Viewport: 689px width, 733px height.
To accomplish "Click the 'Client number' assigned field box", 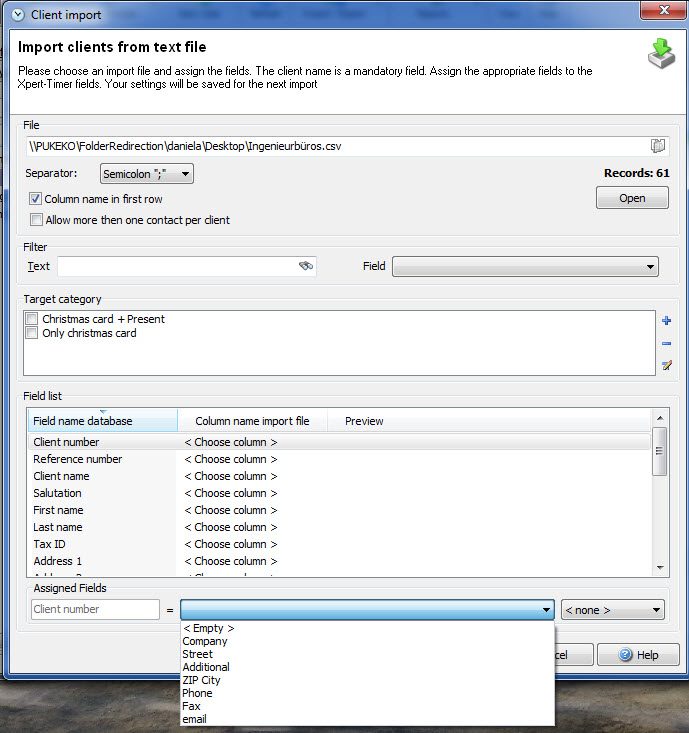I will click(95, 610).
